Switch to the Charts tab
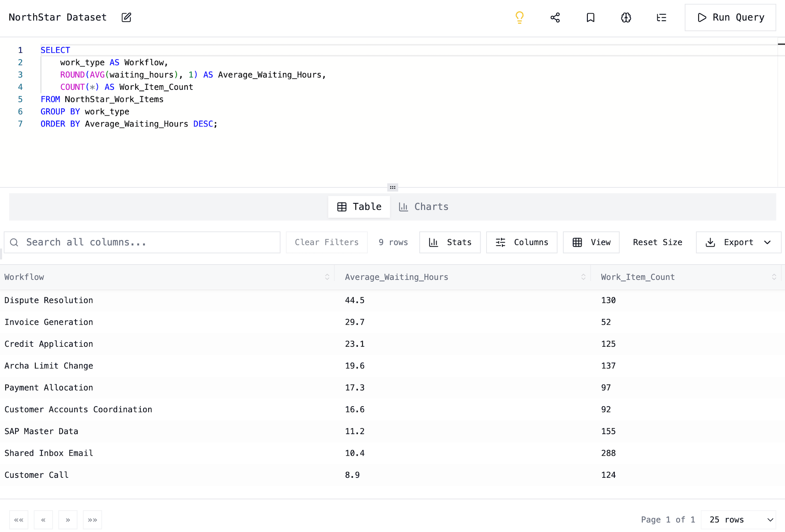This screenshot has height=532, width=785. click(x=423, y=207)
